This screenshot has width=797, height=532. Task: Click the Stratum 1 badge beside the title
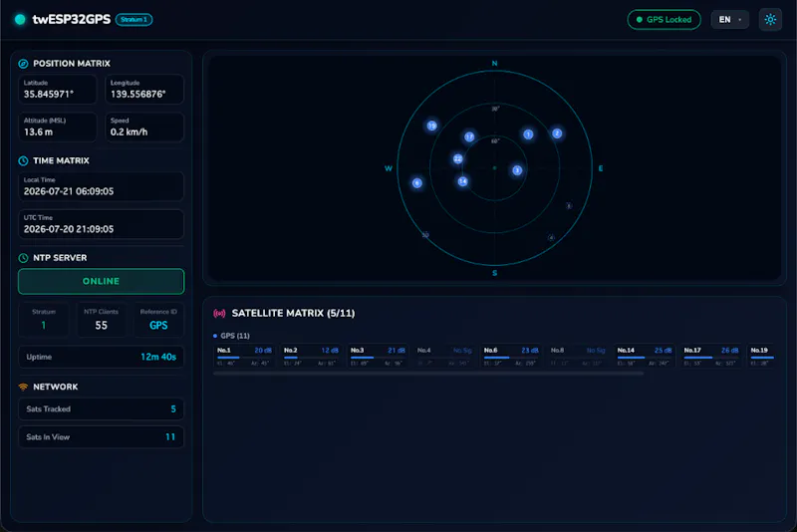133,20
